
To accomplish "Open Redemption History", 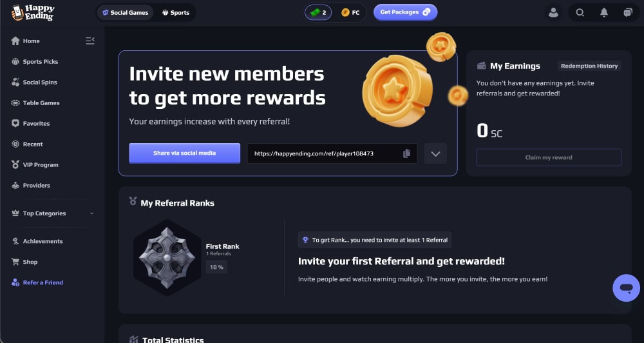I will click(589, 66).
